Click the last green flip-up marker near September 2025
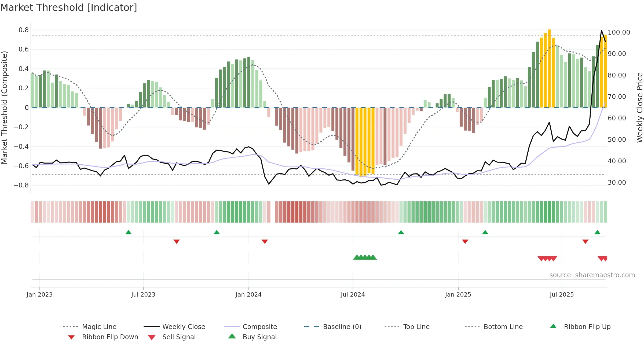This screenshot has height=362, width=644. tap(597, 232)
